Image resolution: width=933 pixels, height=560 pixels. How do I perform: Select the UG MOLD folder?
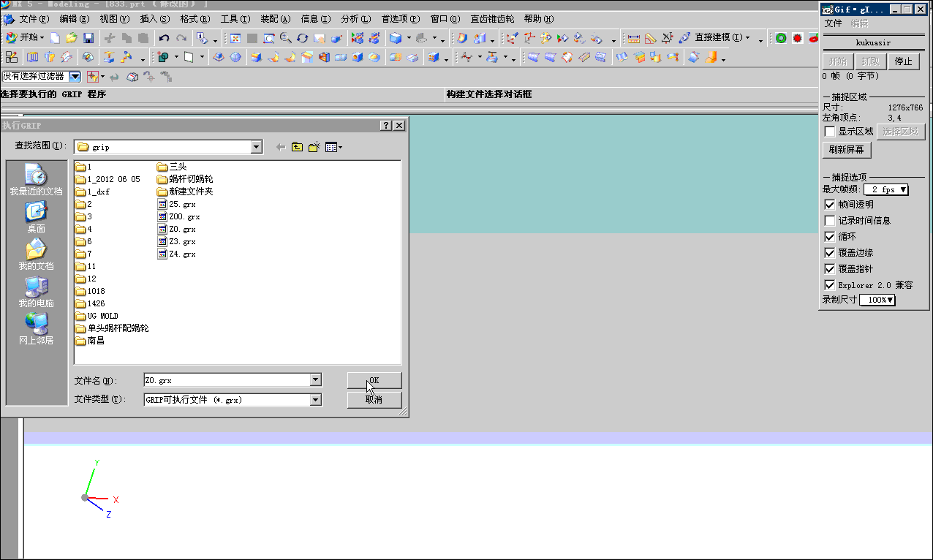click(97, 316)
